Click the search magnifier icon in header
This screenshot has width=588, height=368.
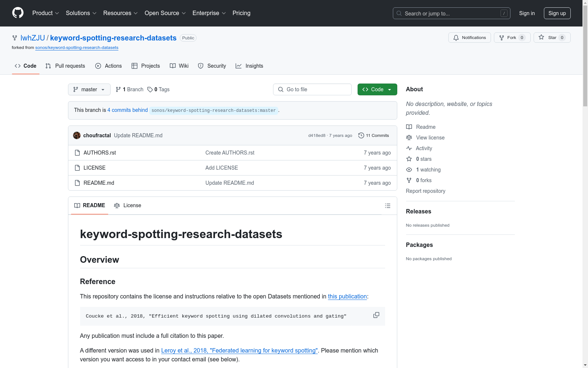tap(399, 13)
